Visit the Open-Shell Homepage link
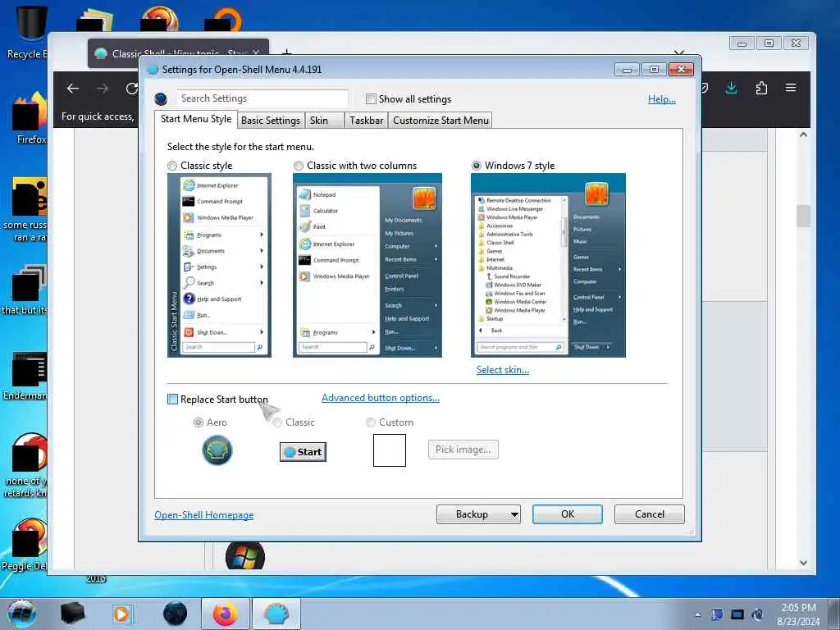The height and width of the screenshot is (630, 840). pyautogui.click(x=204, y=515)
